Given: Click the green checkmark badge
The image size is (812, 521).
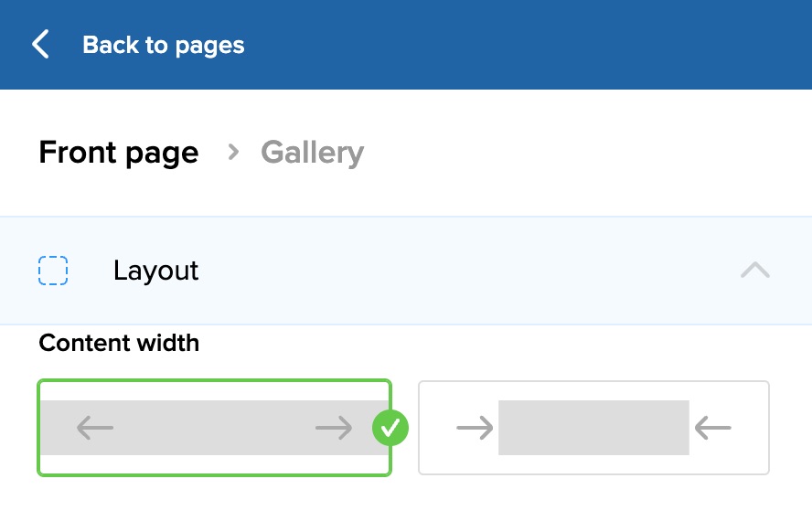Looking at the screenshot, I should point(390,428).
